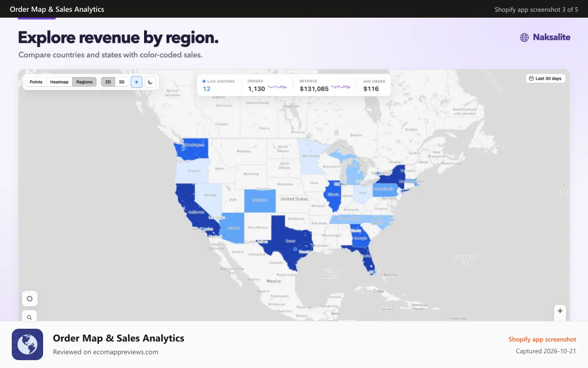Click the Revenue sparkline chart

[341, 87]
